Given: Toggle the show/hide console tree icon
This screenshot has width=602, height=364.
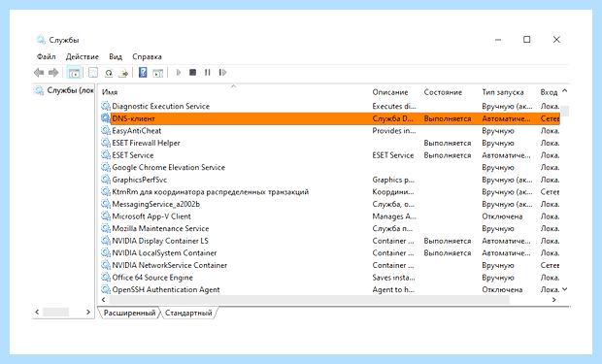Looking at the screenshot, I should coord(74,72).
